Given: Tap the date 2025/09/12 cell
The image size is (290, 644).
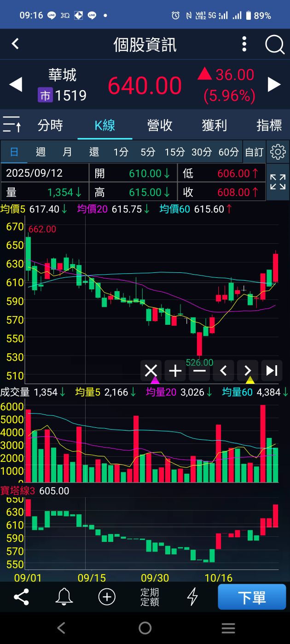Looking at the screenshot, I should pyautogui.click(x=45, y=173).
